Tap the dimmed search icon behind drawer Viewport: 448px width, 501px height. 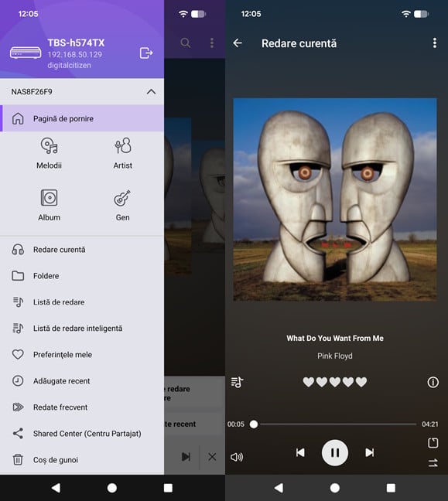186,43
